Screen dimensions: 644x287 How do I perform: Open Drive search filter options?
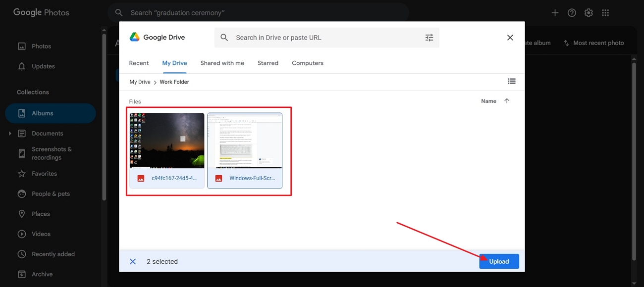[x=429, y=38]
